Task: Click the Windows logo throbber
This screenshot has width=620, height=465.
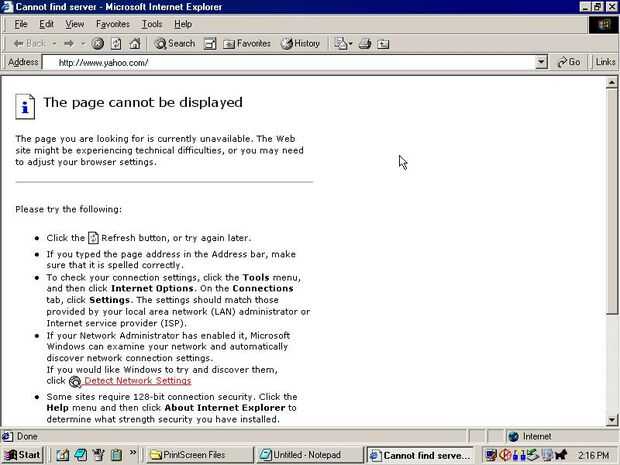Action: (x=603, y=25)
